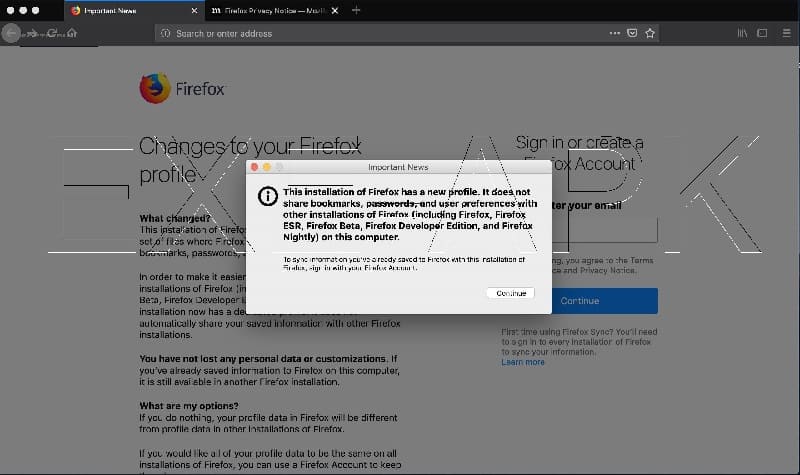The image size is (800, 475).
Task: Open the Library icon in toolbar
Action: [x=742, y=33]
